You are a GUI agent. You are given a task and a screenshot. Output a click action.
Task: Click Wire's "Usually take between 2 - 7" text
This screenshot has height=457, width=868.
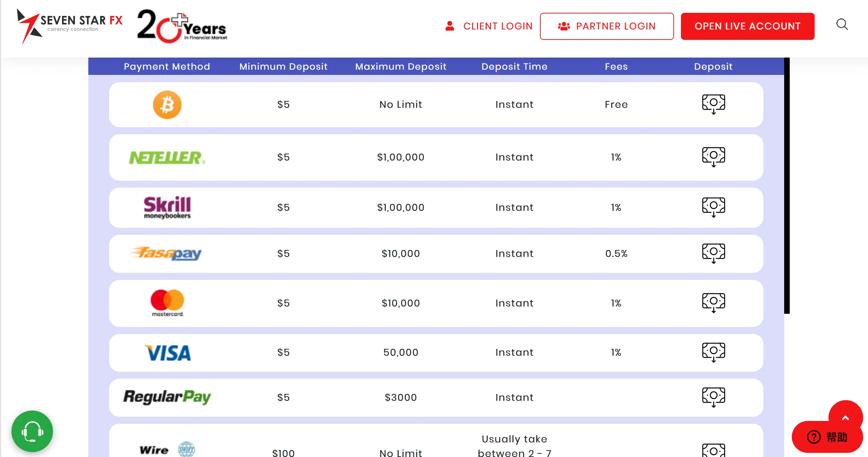(x=514, y=446)
